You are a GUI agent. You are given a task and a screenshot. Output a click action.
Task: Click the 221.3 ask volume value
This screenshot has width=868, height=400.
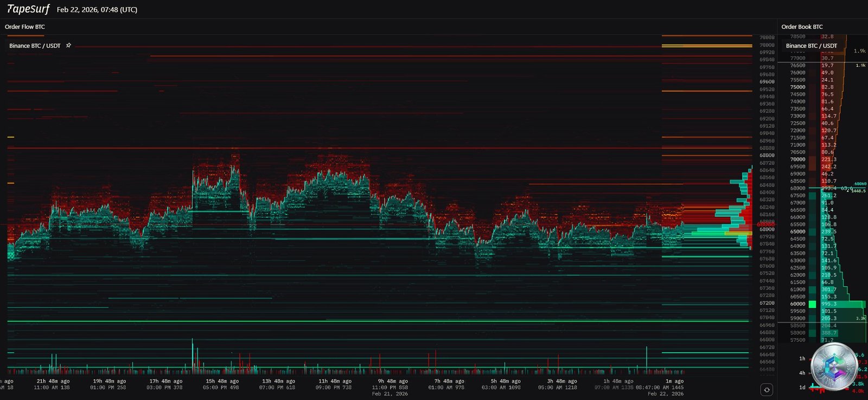pos(828,159)
